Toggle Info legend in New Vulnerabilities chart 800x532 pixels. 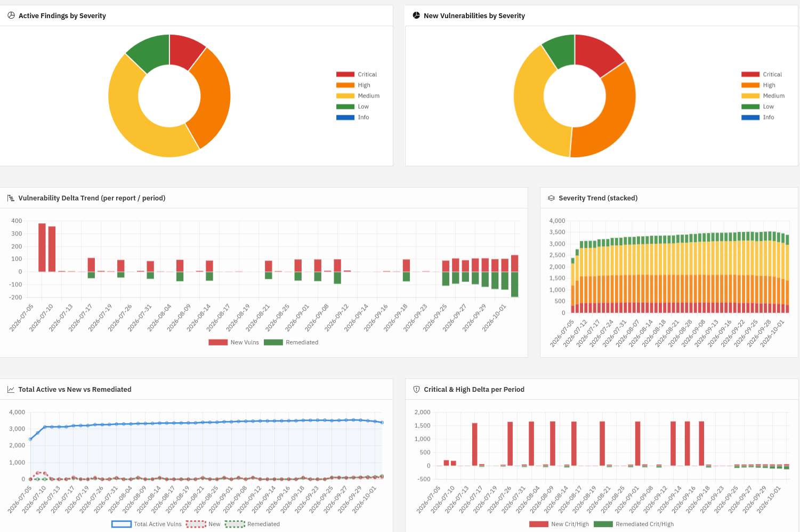757,117
